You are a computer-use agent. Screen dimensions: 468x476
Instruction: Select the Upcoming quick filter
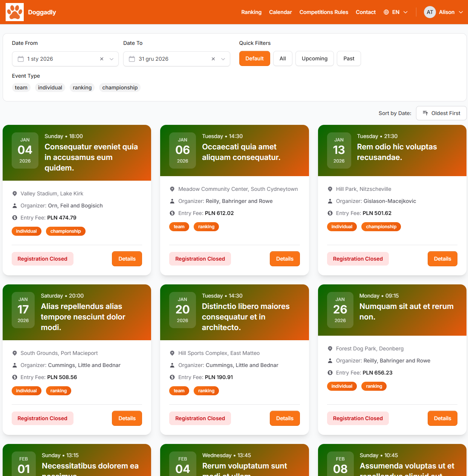(x=315, y=58)
